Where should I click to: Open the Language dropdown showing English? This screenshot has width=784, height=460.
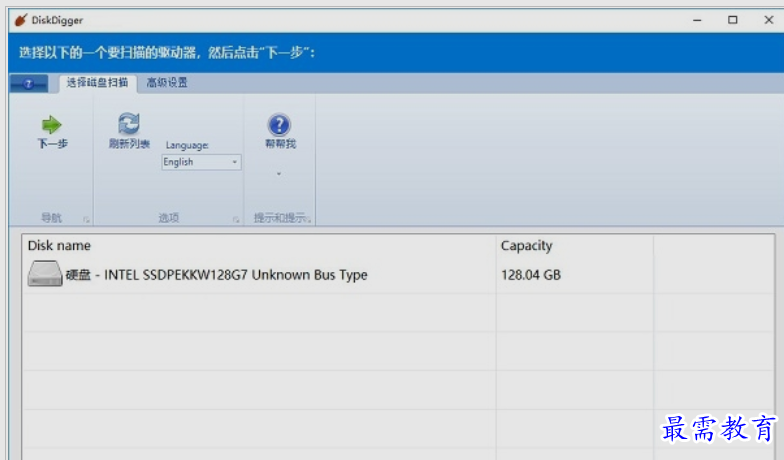point(201,162)
